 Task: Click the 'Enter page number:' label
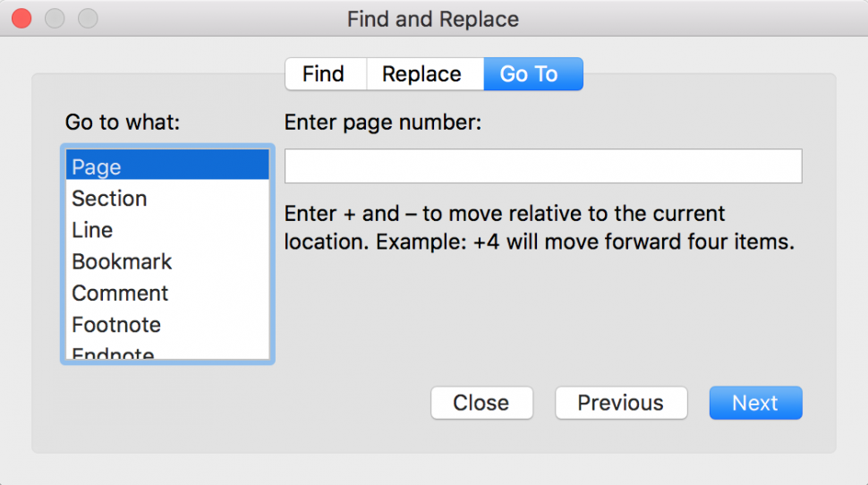click(x=383, y=122)
